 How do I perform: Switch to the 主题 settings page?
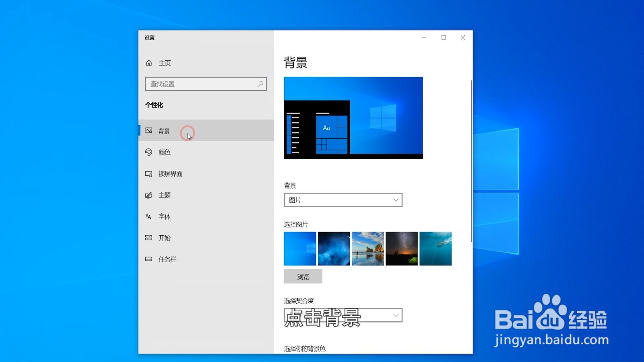click(x=206, y=195)
